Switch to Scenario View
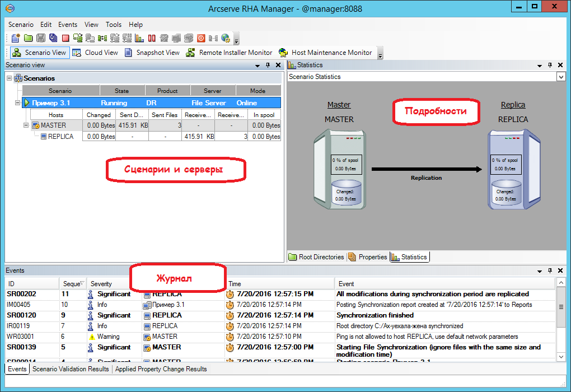571x392 pixels. point(39,53)
